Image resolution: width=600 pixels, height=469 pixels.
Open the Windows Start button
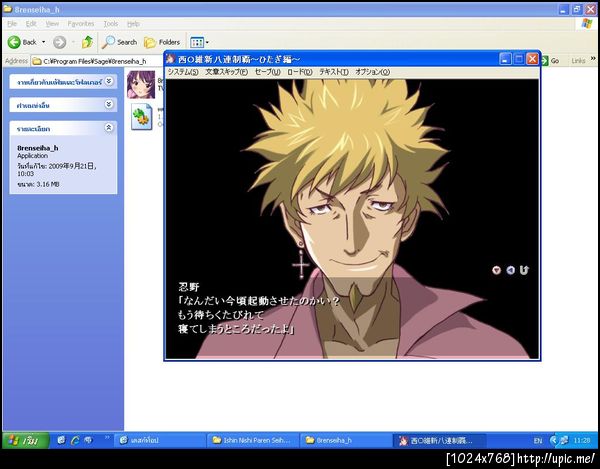click(x=26, y=441)
